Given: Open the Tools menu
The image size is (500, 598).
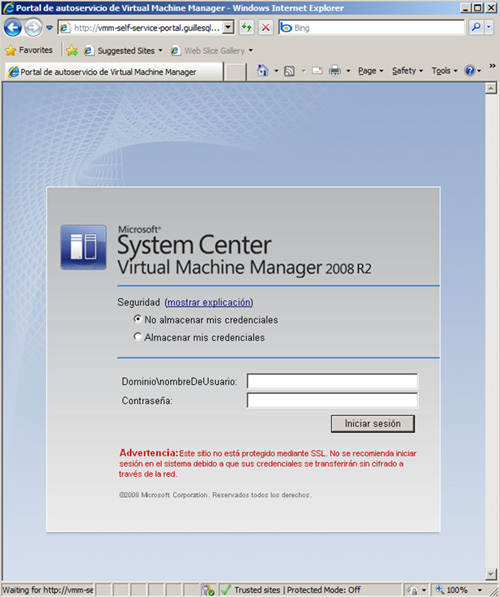Looking at the screenshot, I should pos(444,71).
